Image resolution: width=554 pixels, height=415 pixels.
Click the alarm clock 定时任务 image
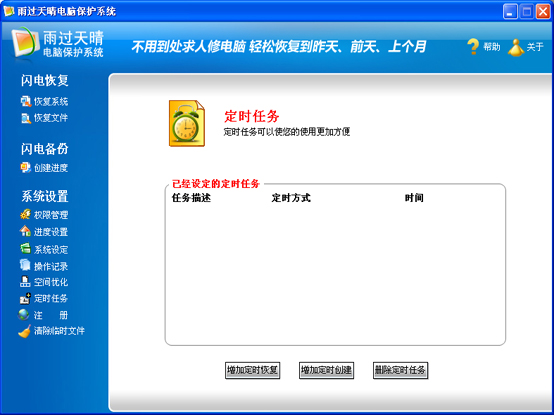(x=187, y=123)
